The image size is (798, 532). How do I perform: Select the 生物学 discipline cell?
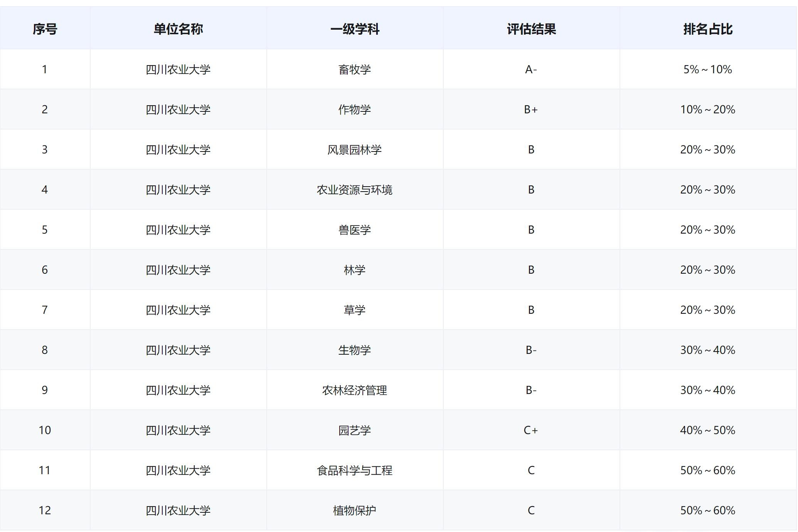click(x=355, y=350)
